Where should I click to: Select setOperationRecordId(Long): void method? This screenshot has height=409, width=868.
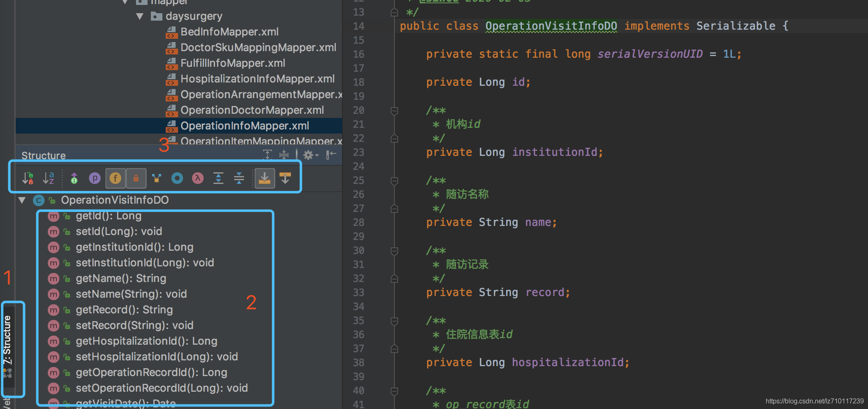[x=162, y=388]
